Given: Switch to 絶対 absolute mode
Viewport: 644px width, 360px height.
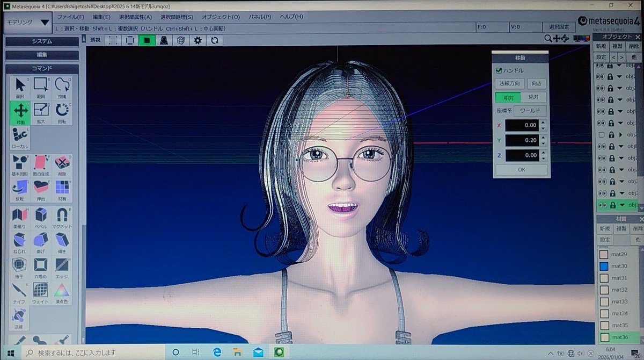Looking at the screenshot, I should click(533, 97).
